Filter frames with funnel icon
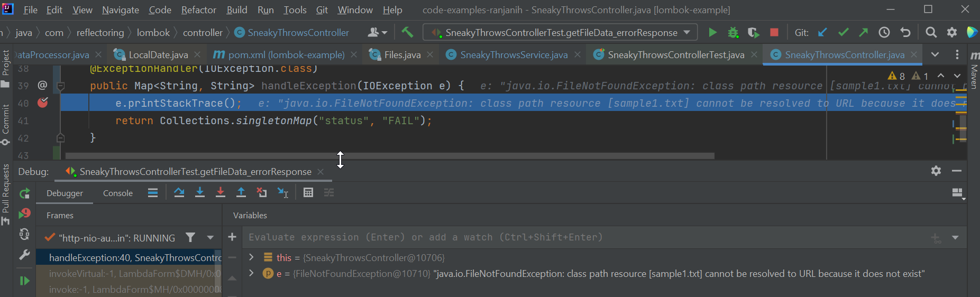This screenshot has width=980, height=297. coord(190,238)
